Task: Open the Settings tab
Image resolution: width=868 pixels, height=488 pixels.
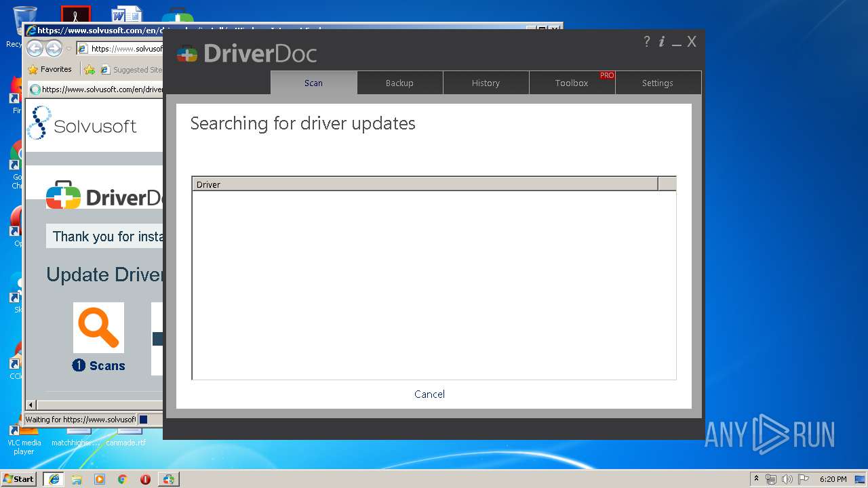Action: [x=658, y=83]
